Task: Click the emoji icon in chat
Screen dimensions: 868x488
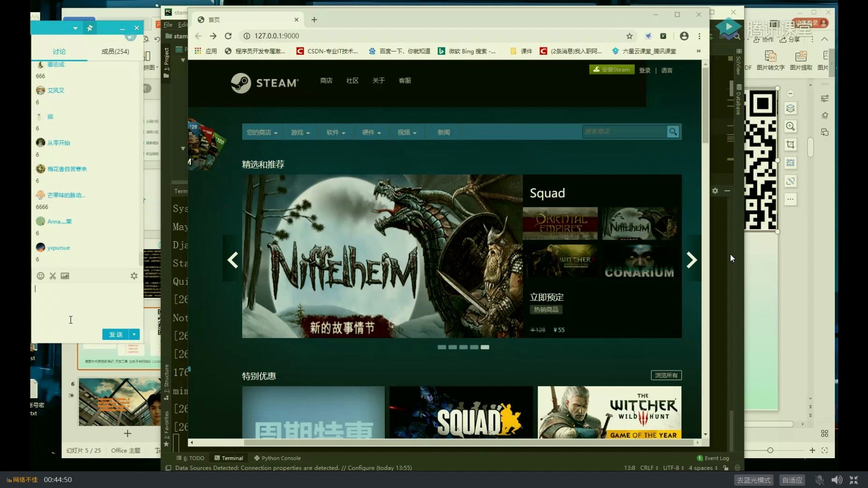Action: (x=40, y=276)
